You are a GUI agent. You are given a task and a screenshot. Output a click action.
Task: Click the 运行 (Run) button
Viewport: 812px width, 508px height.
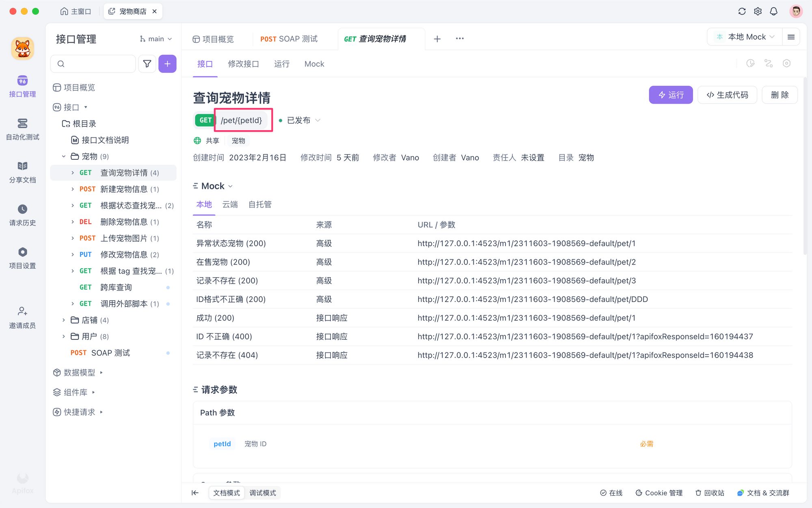point(671,95)
